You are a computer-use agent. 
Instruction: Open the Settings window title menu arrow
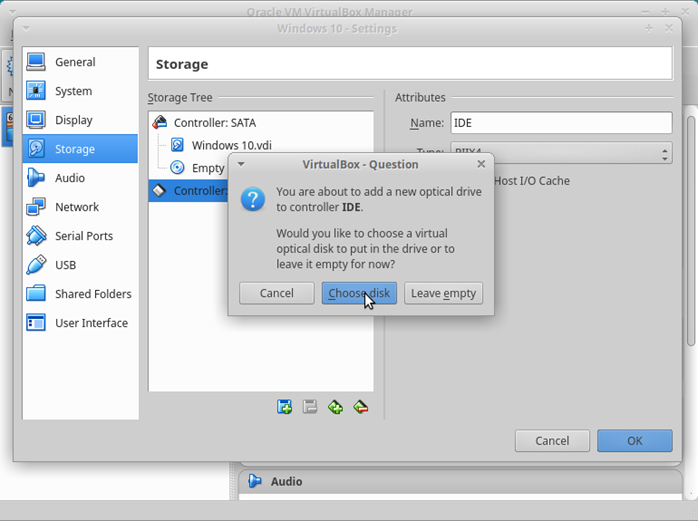[x=27, y=28]
